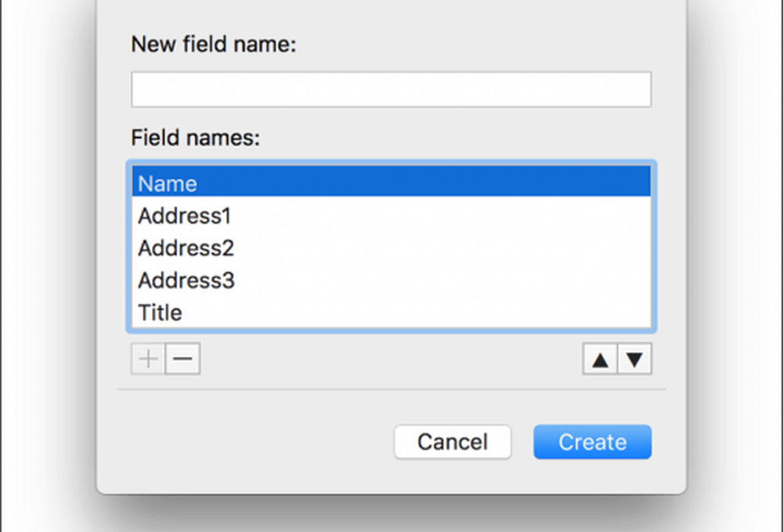This screenshot has width=783, height=532.
Task: Click the plus button to add field
Action: (x=148, y=360)
